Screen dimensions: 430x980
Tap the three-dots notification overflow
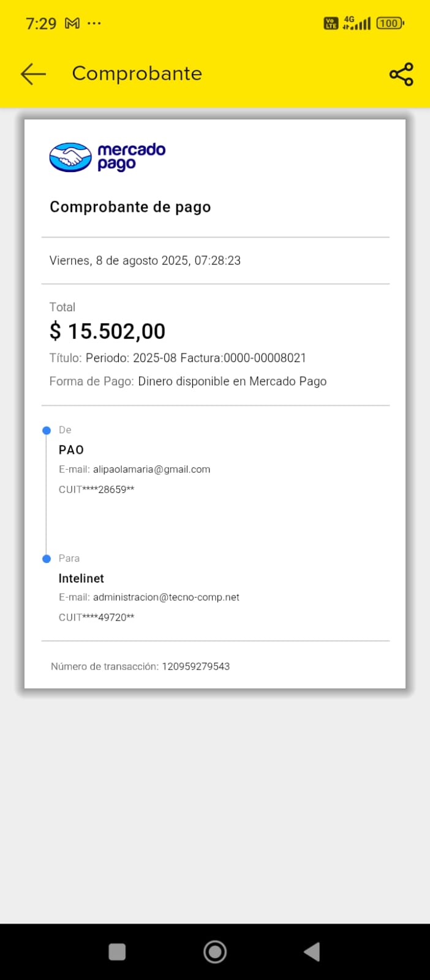94,23
